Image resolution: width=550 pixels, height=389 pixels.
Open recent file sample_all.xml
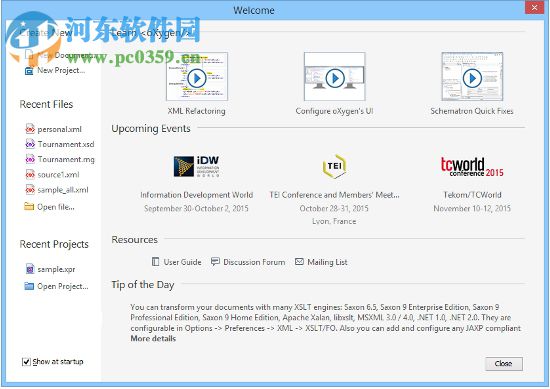pyautogui.click(x=63, y=190)
